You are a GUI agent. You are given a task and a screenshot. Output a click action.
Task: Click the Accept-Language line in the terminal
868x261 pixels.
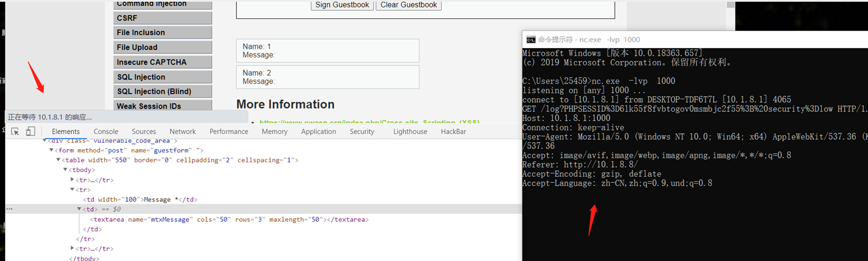click(x=617, y=183)
